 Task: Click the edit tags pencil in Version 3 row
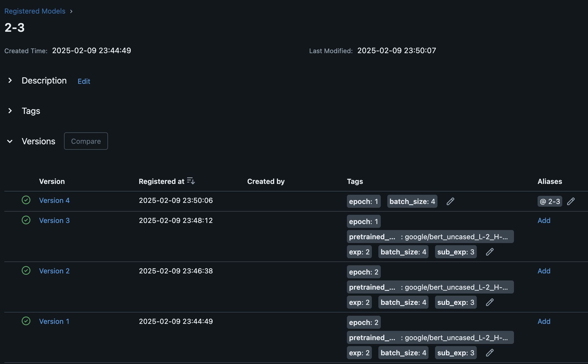point(490,252)
